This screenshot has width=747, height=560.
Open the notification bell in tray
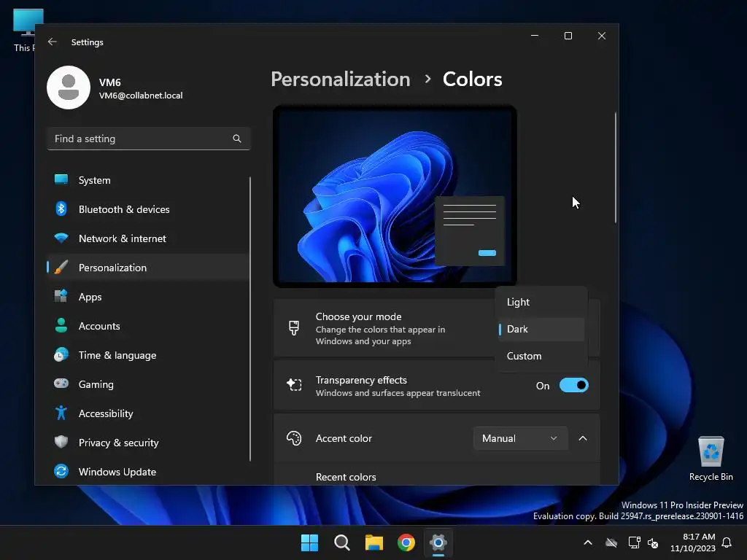click(727, 542)
